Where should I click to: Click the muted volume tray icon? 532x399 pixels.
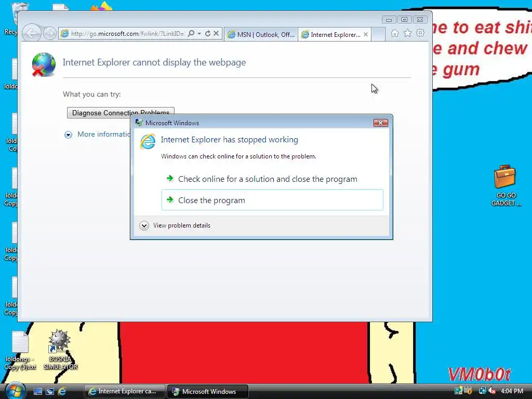pyautogui.click(x=492, y=391)
